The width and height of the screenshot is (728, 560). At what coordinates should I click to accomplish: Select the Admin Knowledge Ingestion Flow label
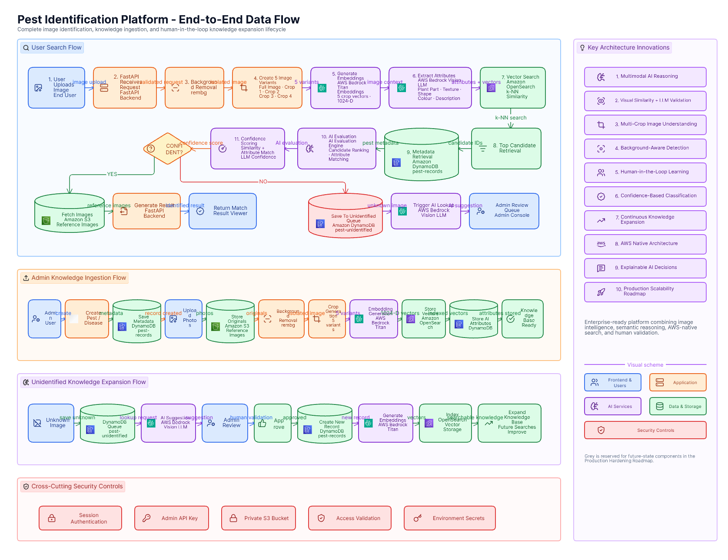74,278
